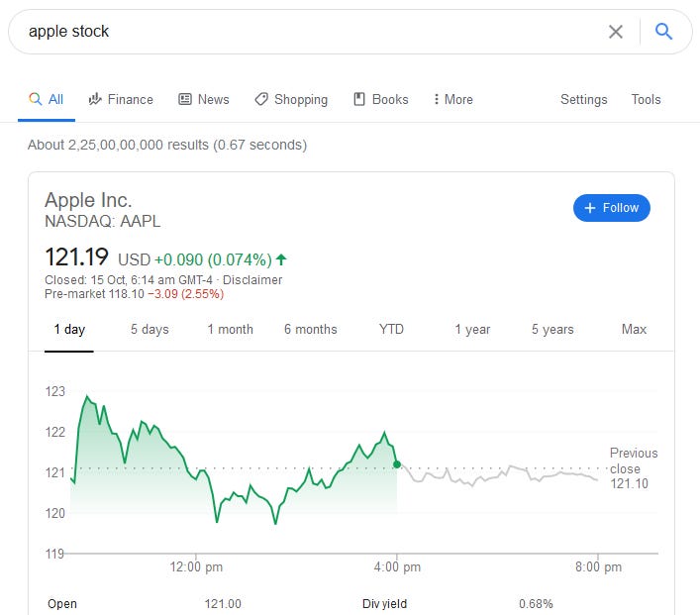Switch to the News tab
The image size is (700, 615).
(x=204, y=100)
